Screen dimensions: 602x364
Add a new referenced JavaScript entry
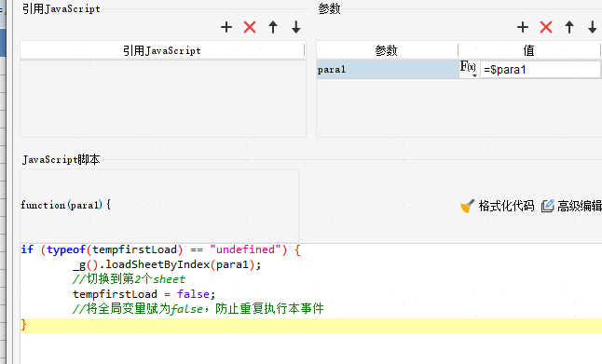(x=226, y=27)
